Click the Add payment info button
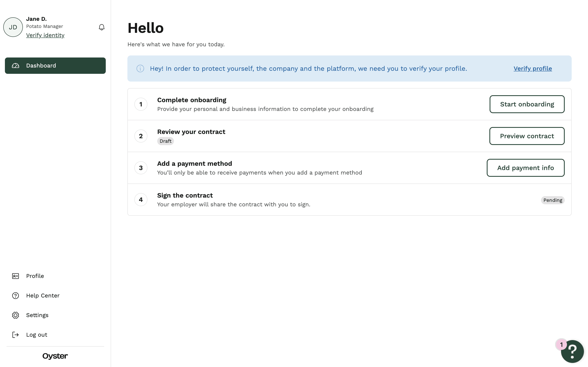Screen dimensions: 588x367 525,168
